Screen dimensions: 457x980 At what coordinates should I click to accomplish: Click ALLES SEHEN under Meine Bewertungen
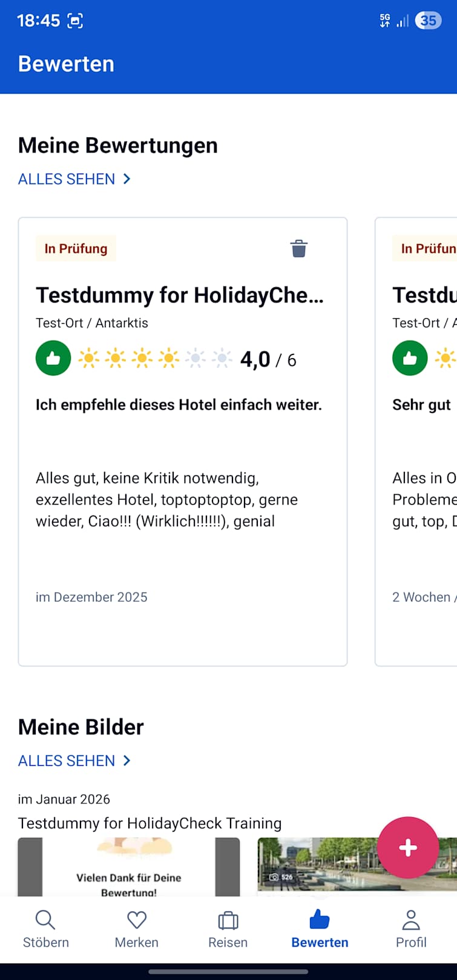(x=67, y=179)
